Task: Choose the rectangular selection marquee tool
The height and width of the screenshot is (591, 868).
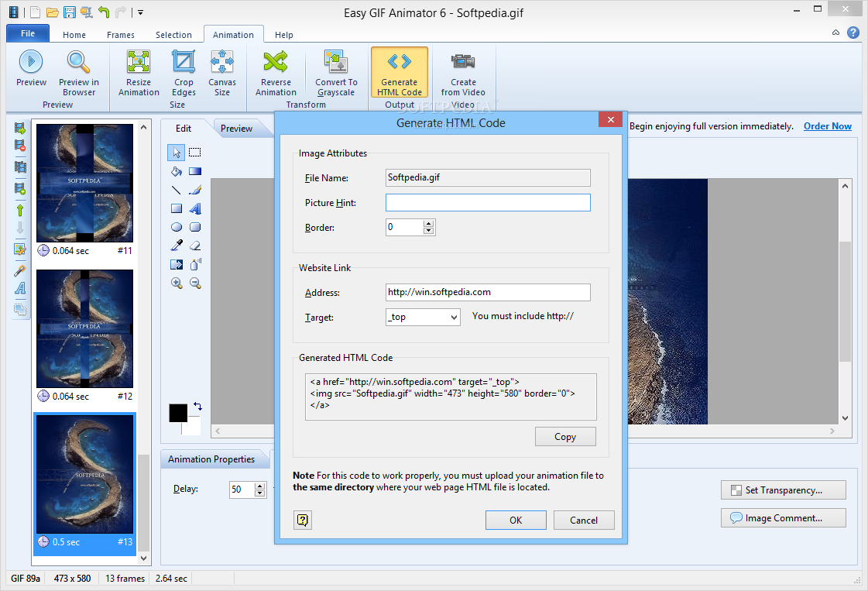Action: 195,153
